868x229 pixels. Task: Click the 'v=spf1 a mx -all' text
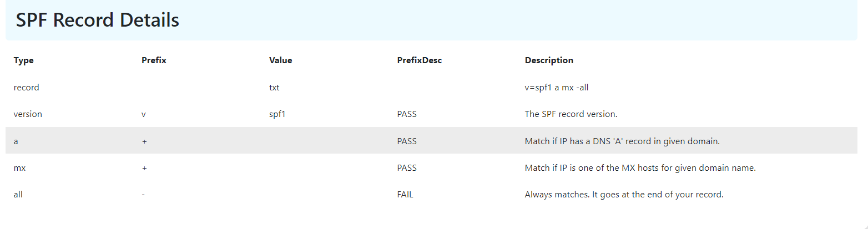[x=557, y=88]
